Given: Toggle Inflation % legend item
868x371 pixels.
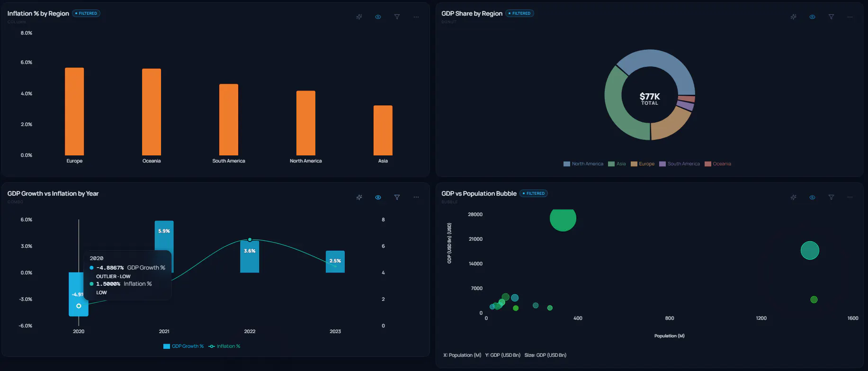Looking at the screenshot, I should point(224,346).
